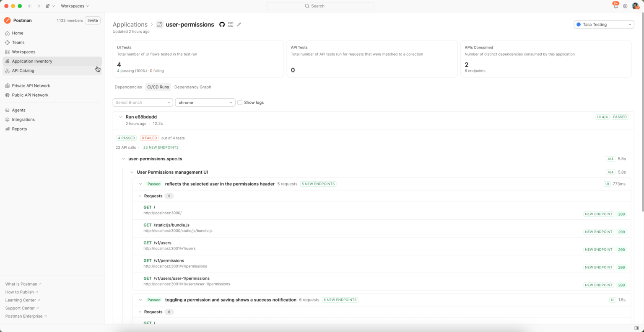Collapse the Run e68bdedd row
Viewport: 644px width, 332px height.
[x=120, y=117]
